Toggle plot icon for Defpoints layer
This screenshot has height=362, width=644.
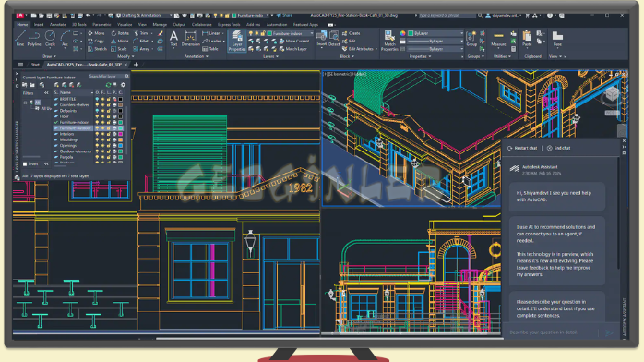point(114,111)
